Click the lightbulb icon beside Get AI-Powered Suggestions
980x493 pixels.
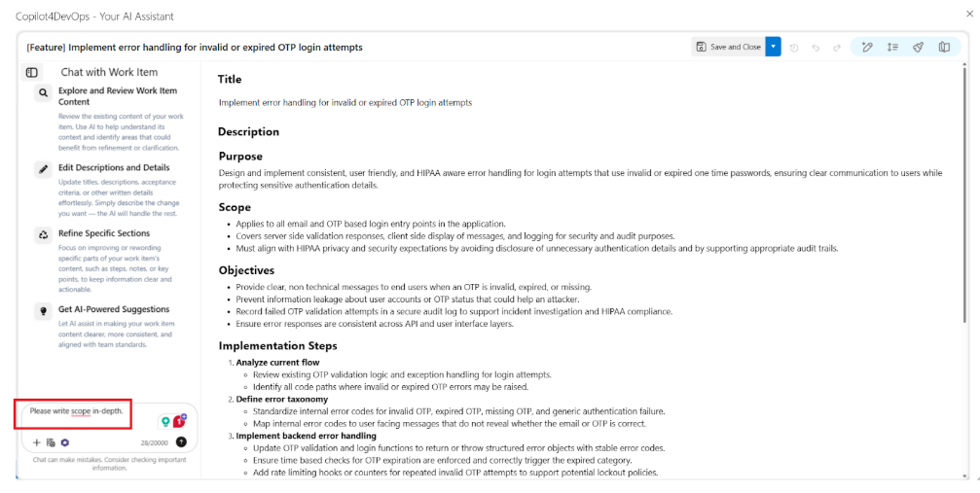coord(43,310)
